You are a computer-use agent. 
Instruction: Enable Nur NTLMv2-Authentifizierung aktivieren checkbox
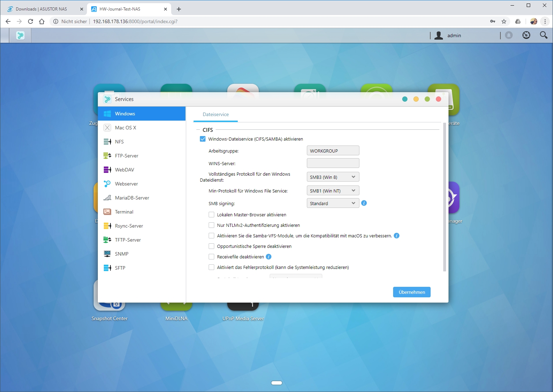[211, 225]
